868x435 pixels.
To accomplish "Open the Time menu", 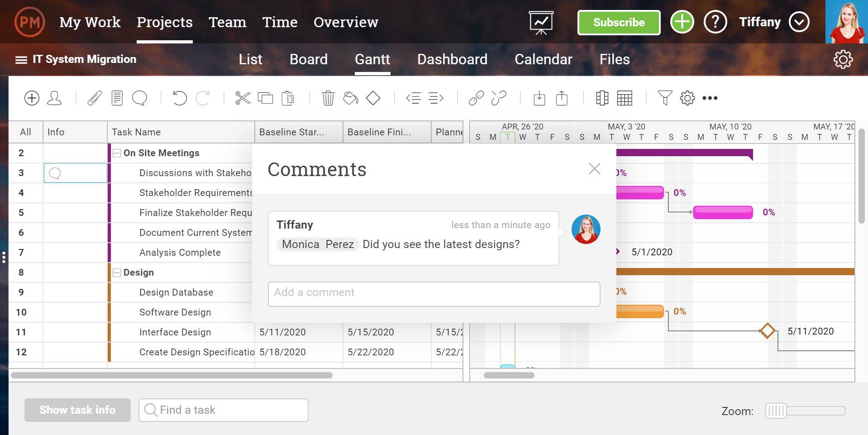I will click(280, 22).
